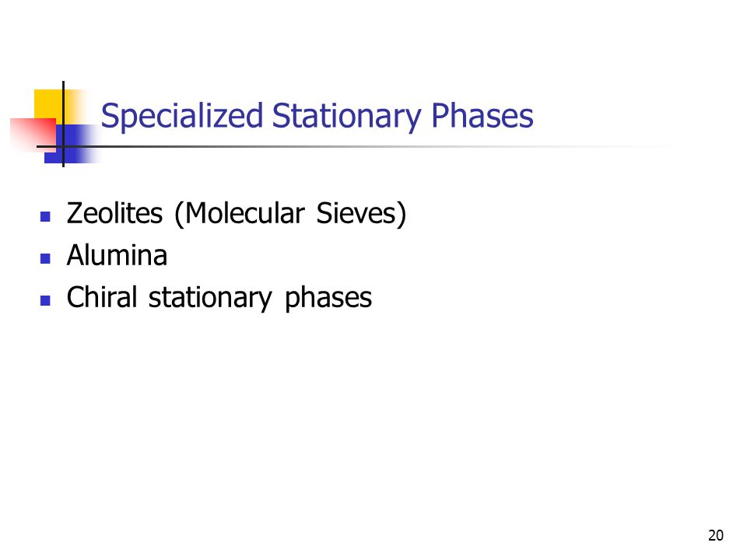Click lowercase stationary in the third bullet
The width and height of the screenshot is (747, 560).
tap(210, 299)
